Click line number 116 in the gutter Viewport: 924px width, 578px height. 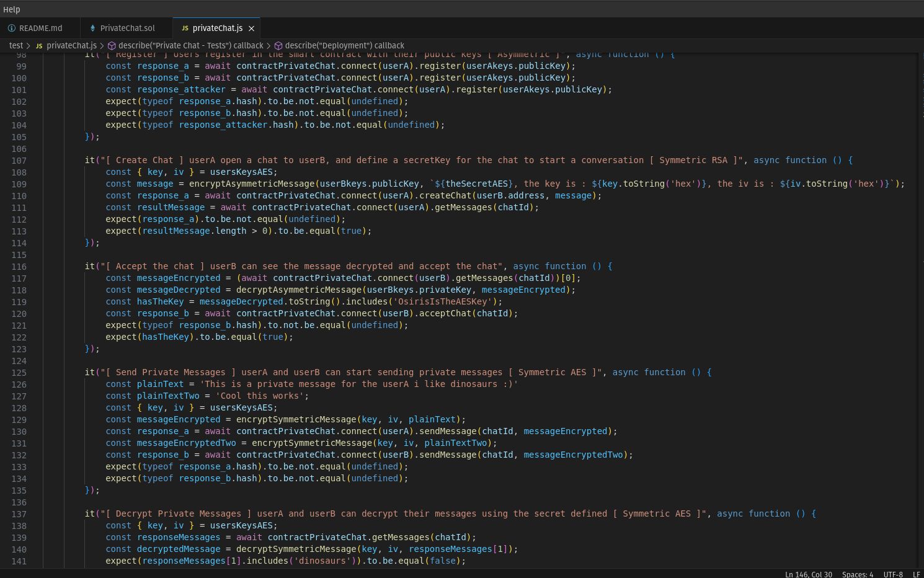coord(19,266)
